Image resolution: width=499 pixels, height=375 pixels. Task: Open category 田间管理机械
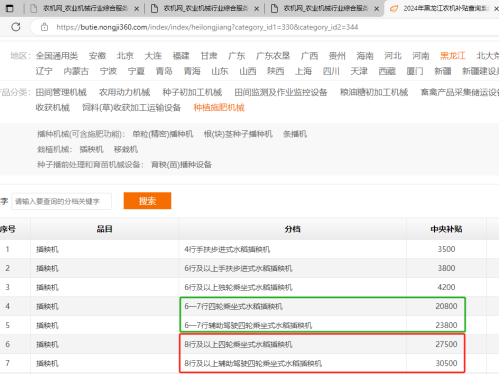(x=61, y=92)
